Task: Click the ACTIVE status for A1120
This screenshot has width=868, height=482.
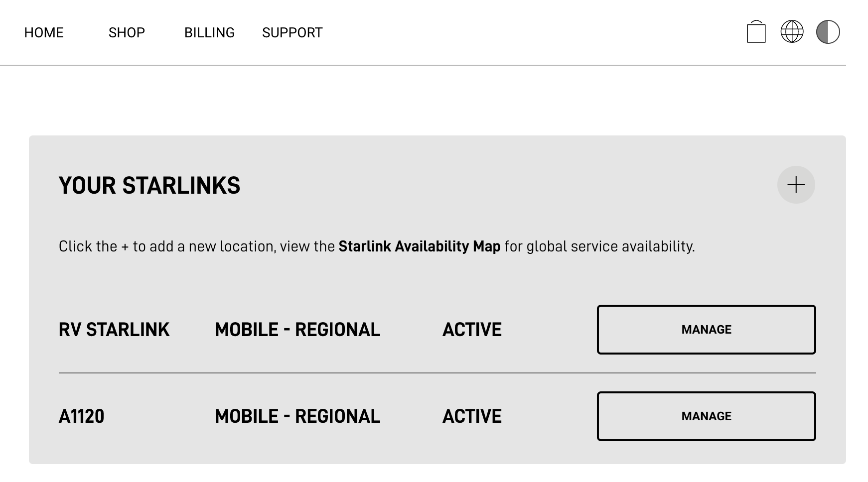Action: click(472, 416)
